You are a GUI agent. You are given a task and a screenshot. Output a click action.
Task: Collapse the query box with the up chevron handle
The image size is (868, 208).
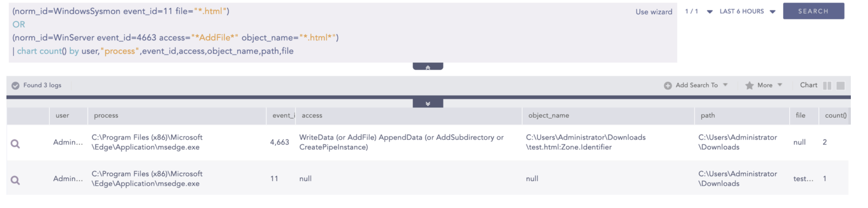(x=428, y=67)
